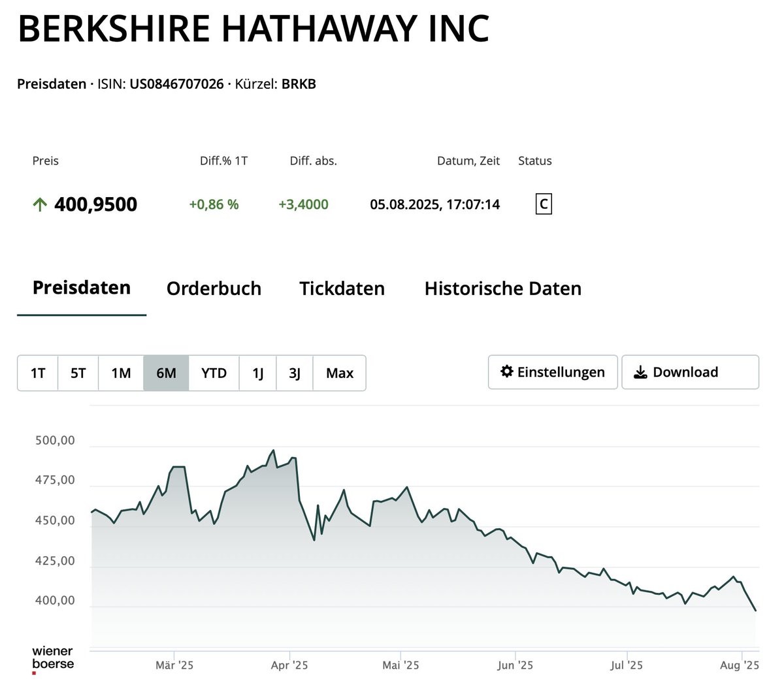Switch to the Tickdaten tab

pos(342,289)
